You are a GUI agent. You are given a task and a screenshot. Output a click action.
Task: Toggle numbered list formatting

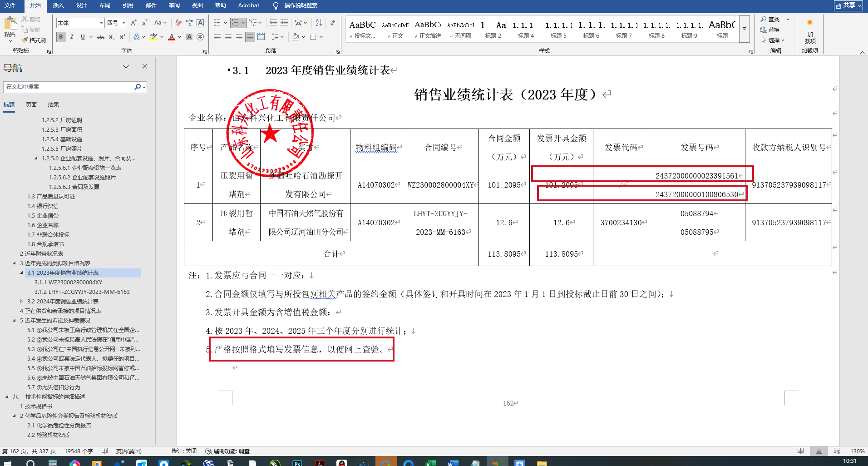(x=235, y=23)
